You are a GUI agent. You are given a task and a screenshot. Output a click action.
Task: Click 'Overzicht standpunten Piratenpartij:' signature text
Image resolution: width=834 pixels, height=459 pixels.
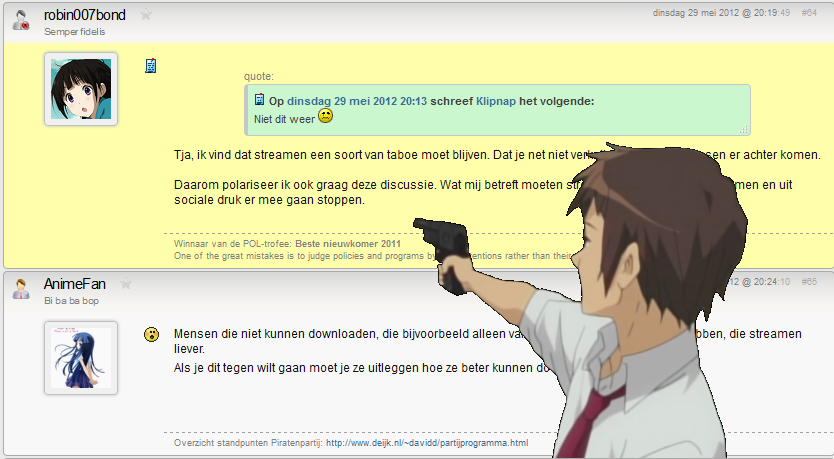(248, 443)
